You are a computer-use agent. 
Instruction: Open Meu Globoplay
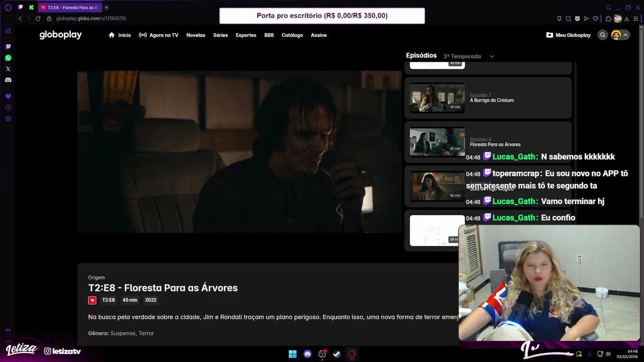coord(569,35)
